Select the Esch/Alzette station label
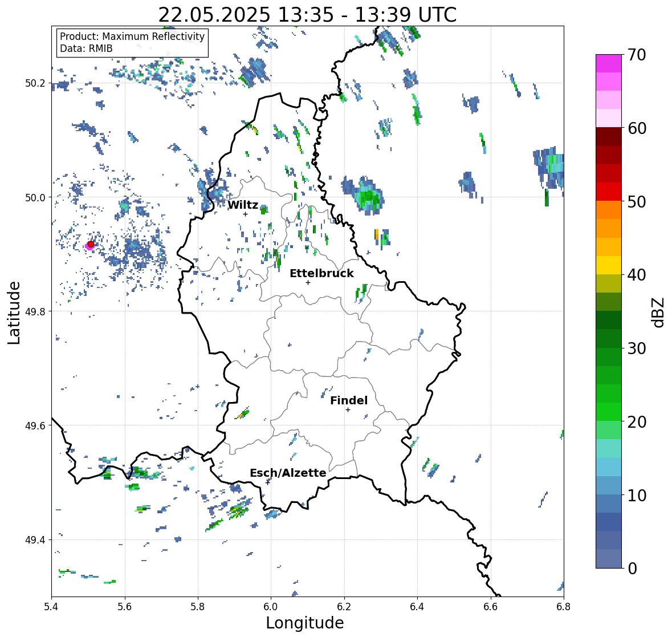Screen dimensions: 672x637 288,473
